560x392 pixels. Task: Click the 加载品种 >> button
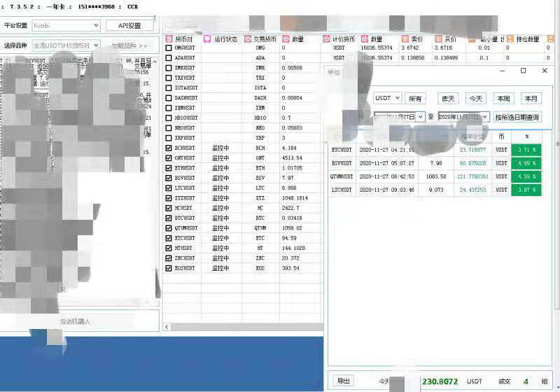click(x=129, y=45)
